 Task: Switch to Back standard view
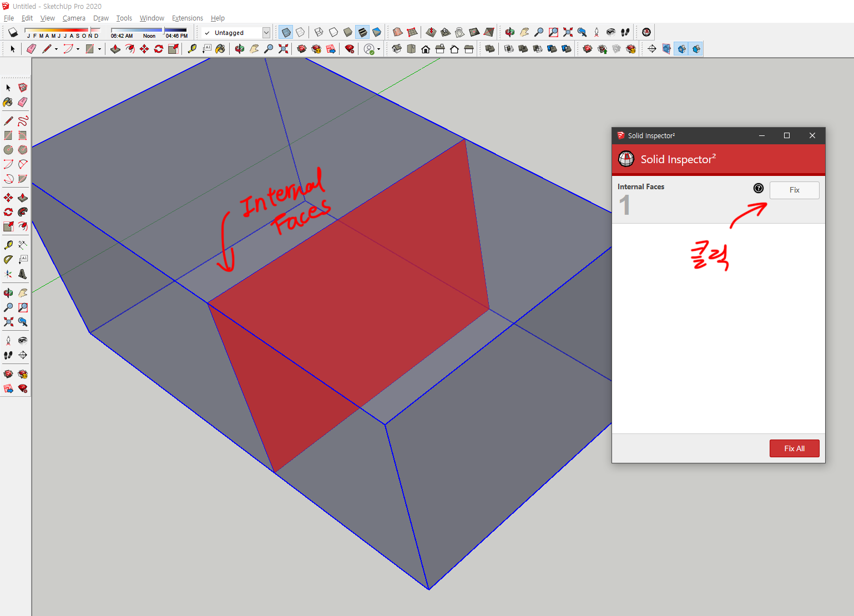pyautogui.click(x=454, y=49)
